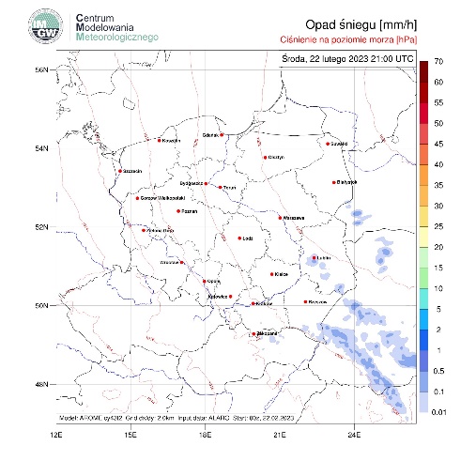Click the legend value 70
This screenshot has height=476, width=476.
438,62
